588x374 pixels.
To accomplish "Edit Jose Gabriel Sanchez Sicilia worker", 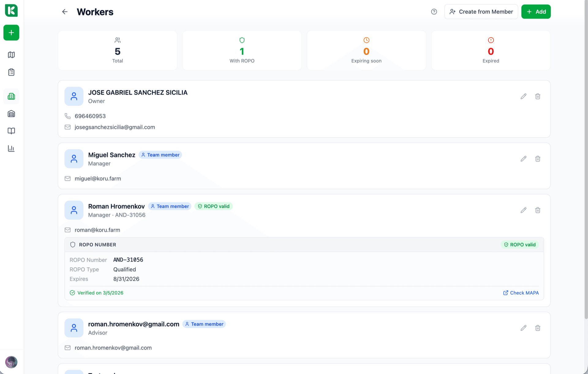I will tap(523, 96).
